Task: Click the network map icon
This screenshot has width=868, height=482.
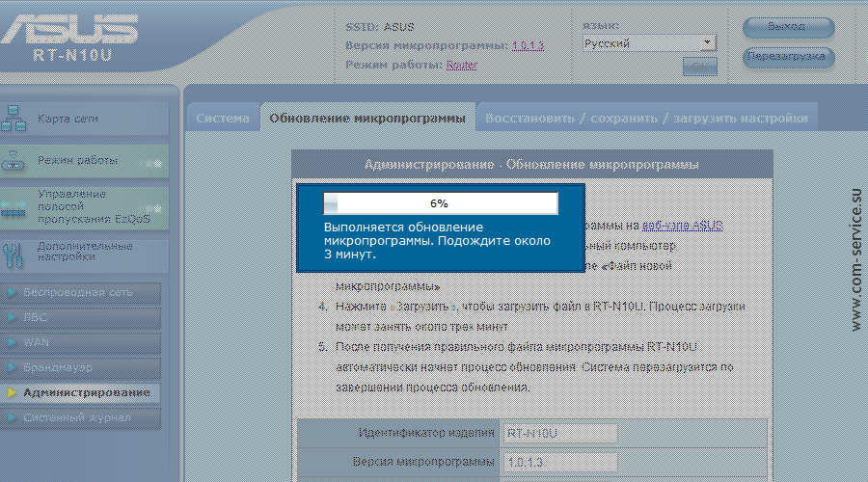Action: tap(14, 118)
